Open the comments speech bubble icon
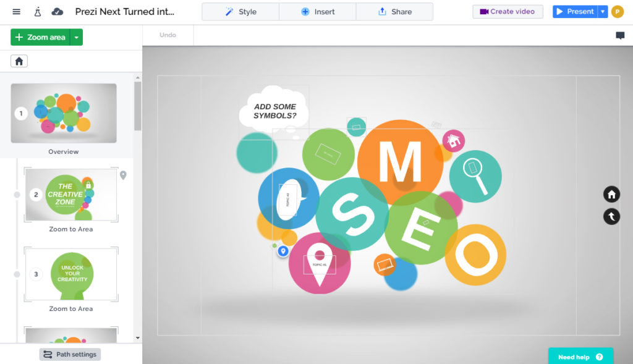This screenshot has height=364, width=633. [x=620, y=36]
